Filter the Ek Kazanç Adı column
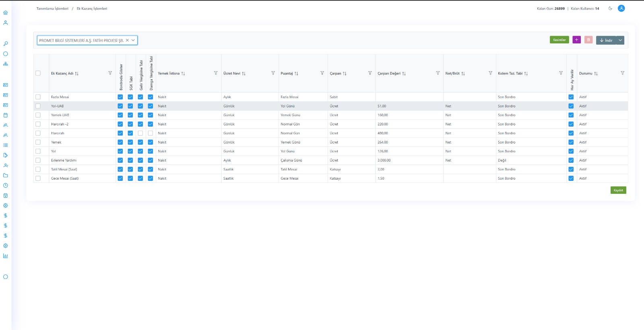This screenshot has height=330, width=644. coord(110,73)
